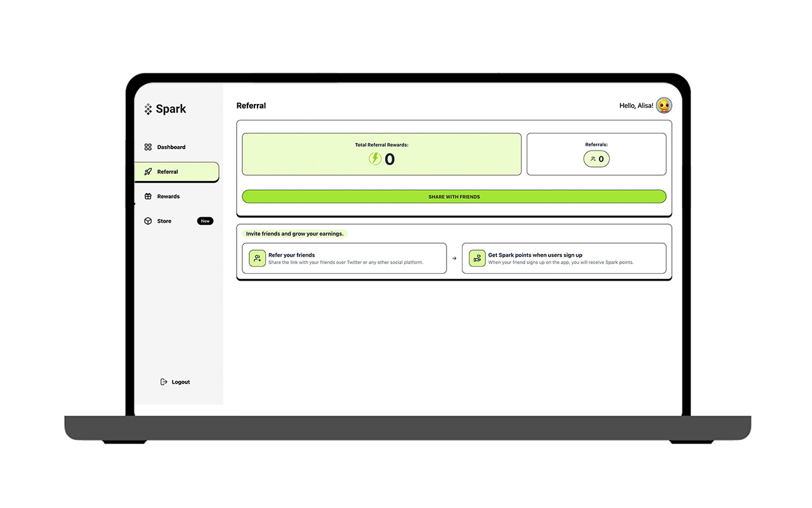Switch to the Rewards section
Image resolution: width=812 pixels, height=508 pixels.
(167, 196)
